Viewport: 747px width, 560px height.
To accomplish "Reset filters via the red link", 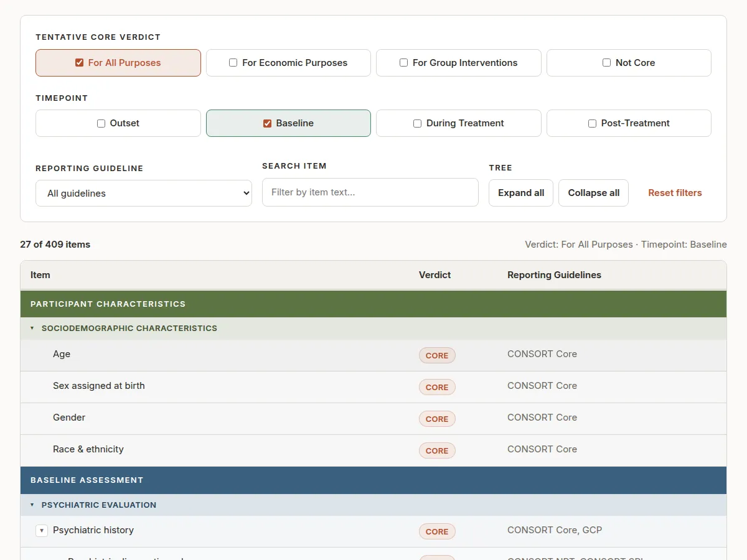I will [x=675, y=193].
